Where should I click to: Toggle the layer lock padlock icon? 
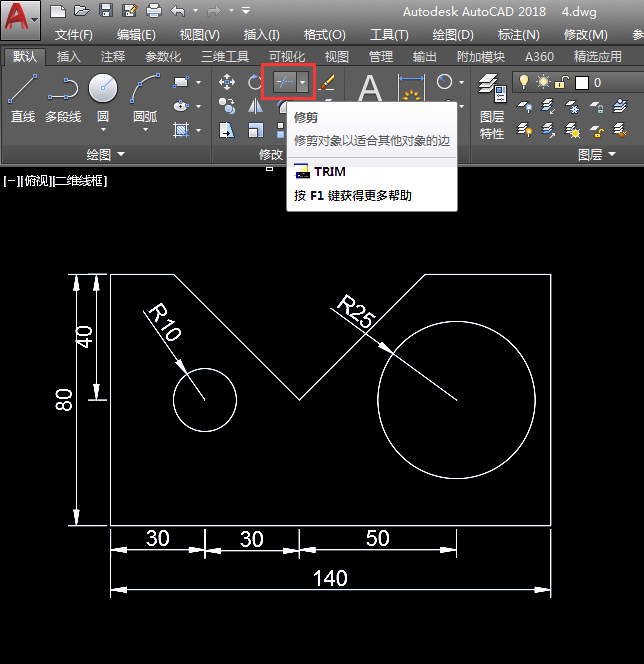click(x=562, y=82)
